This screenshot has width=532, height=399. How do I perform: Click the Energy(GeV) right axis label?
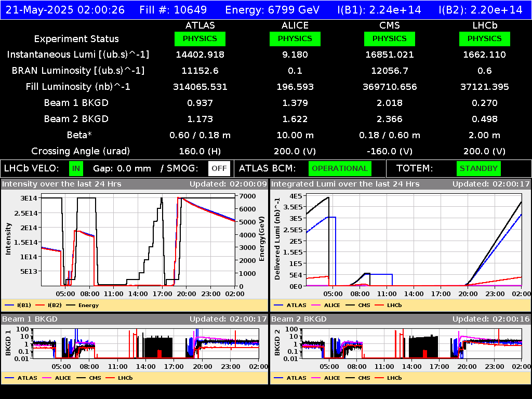coord(262,239)
